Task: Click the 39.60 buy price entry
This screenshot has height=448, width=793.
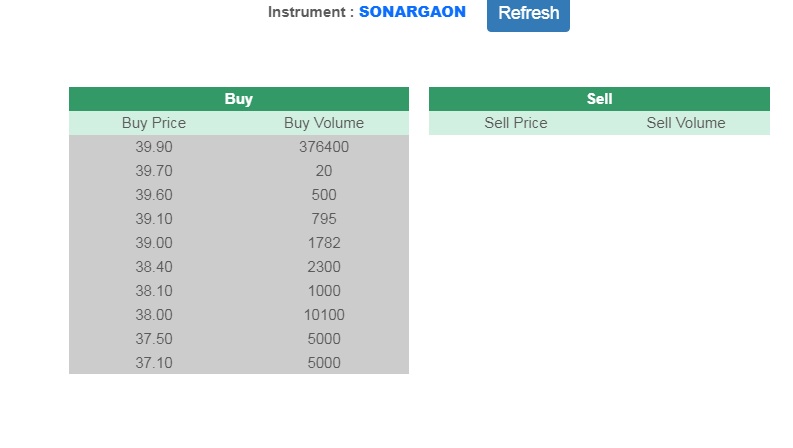Action: point(154,195)
